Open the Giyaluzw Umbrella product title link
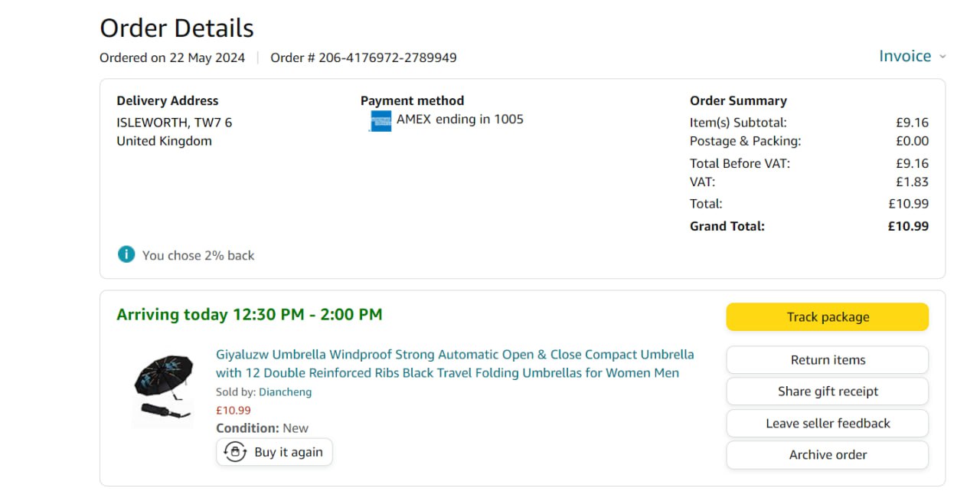This screenshot has height=498, width=980. 454,364
